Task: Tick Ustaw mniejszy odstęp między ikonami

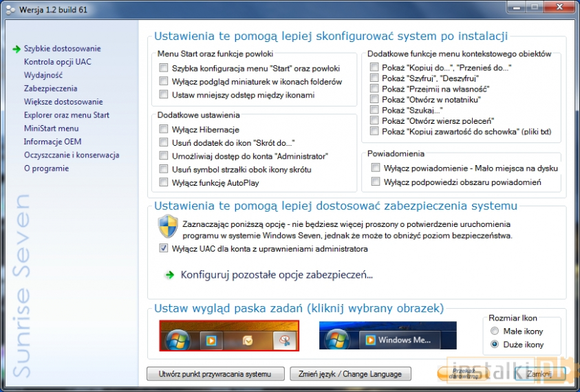Action: tap(164, 94)
